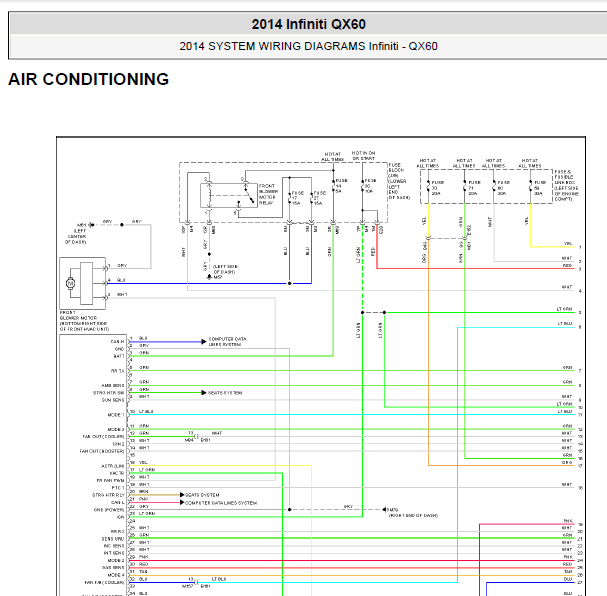This screenshot has width=607, height=596.
Task: Click the relay coil symbol
Action: click(209, 195)
